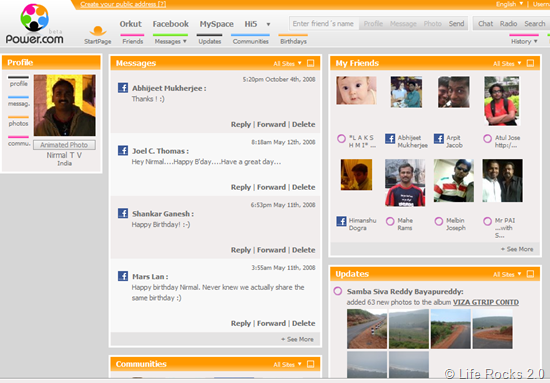Click Facebook icon beside Mars Lan message
The width and height of the screenshot is (550, 383).
pyautogui.click(x=123, y=276)
